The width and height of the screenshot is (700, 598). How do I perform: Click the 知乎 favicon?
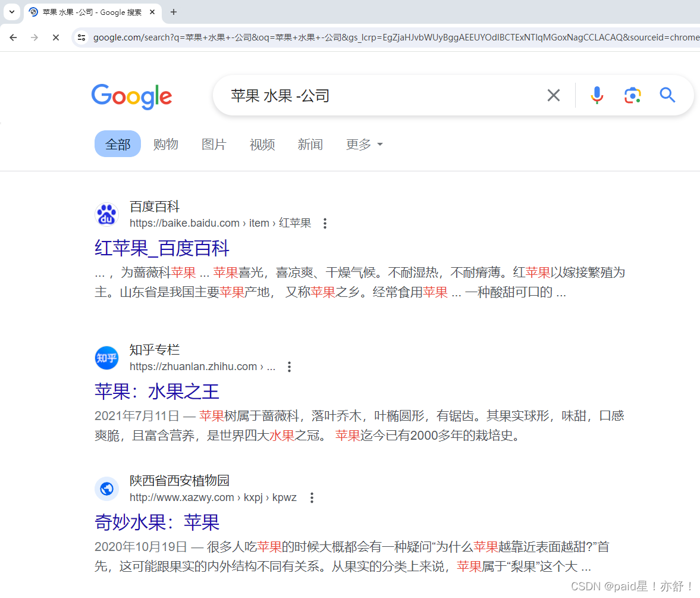(x=106, y=358)
